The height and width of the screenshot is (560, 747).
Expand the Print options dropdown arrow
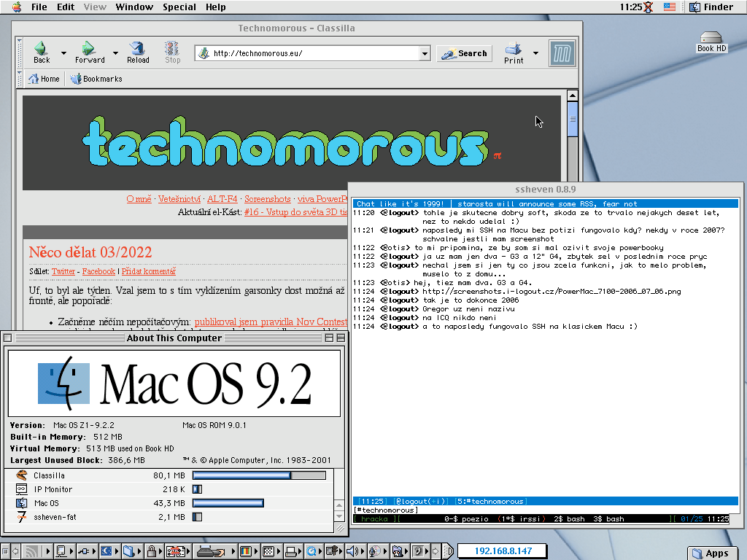tap(535, 53)
